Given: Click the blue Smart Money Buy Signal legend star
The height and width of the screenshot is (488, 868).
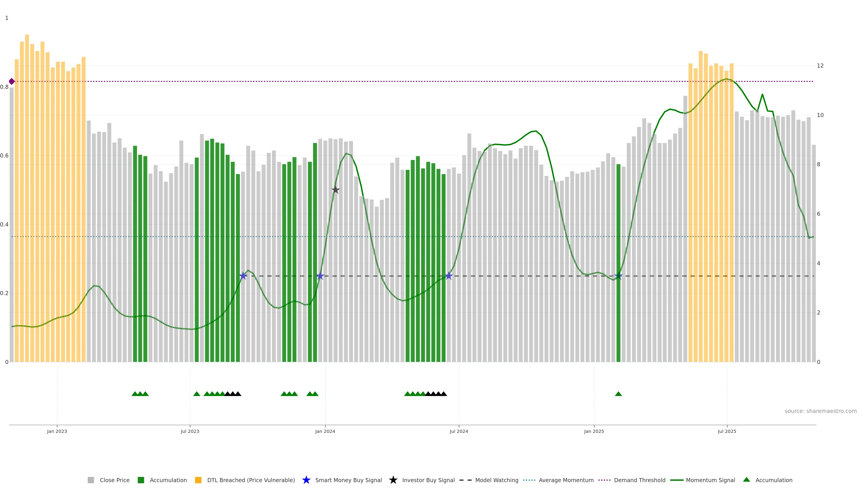Looking at the screenshot, I should (306, 480).
